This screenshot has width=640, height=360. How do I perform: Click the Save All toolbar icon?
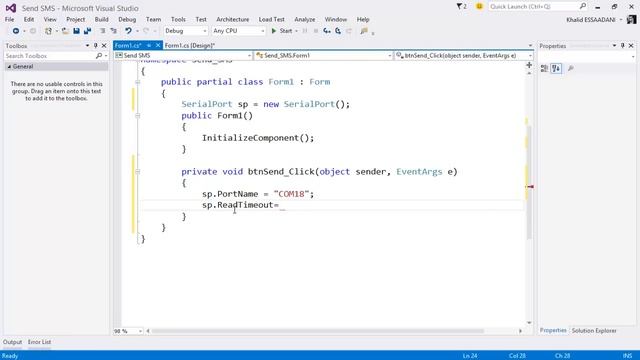[x=87, y=31]
